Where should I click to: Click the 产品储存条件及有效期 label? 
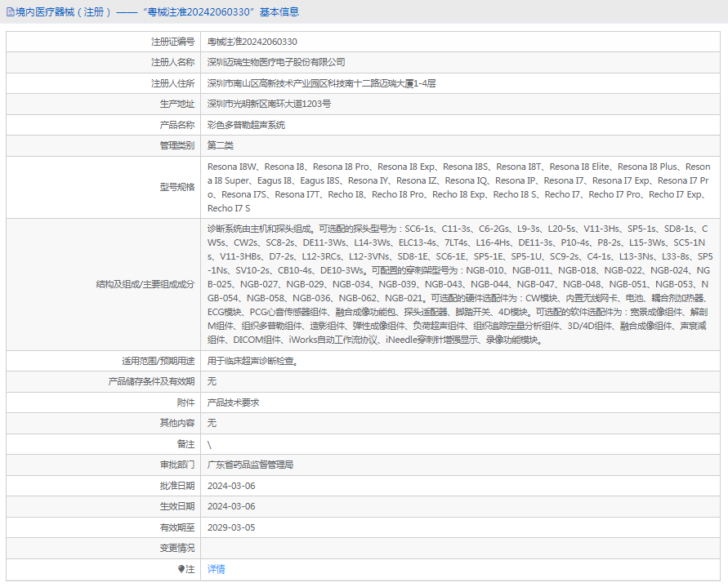tap(151, 381)
